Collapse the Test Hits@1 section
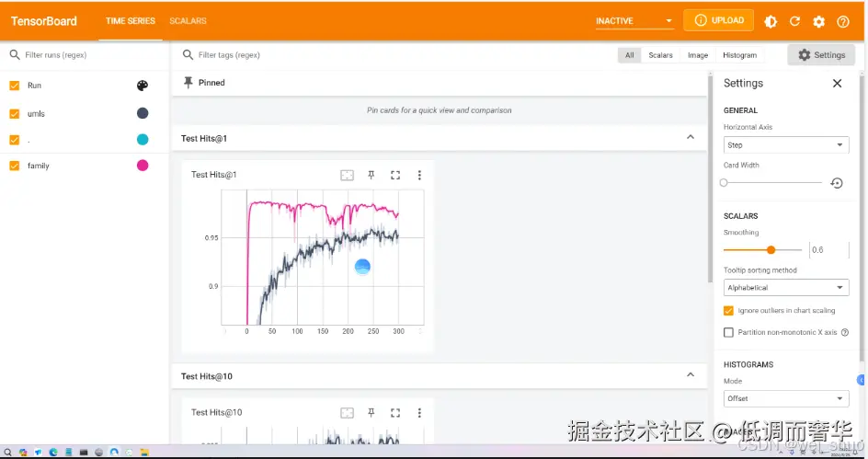This screenshot has width=868, height=459. tap(691, 137)
